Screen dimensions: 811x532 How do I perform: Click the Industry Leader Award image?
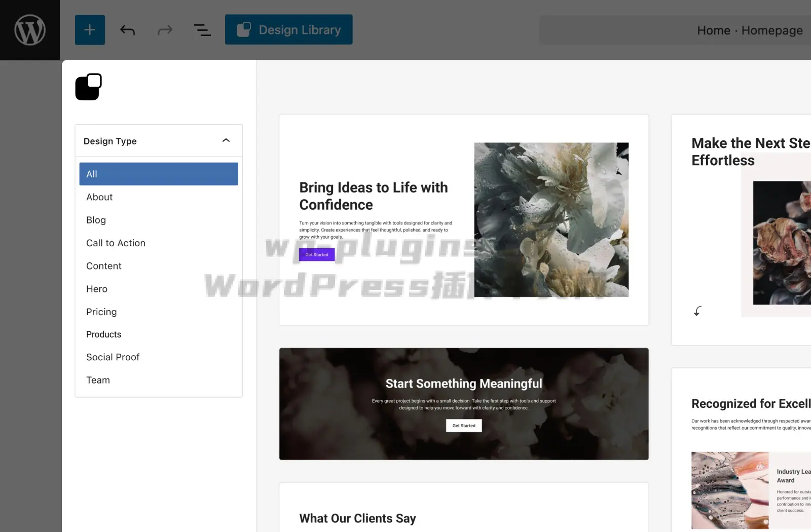point(730,490)
